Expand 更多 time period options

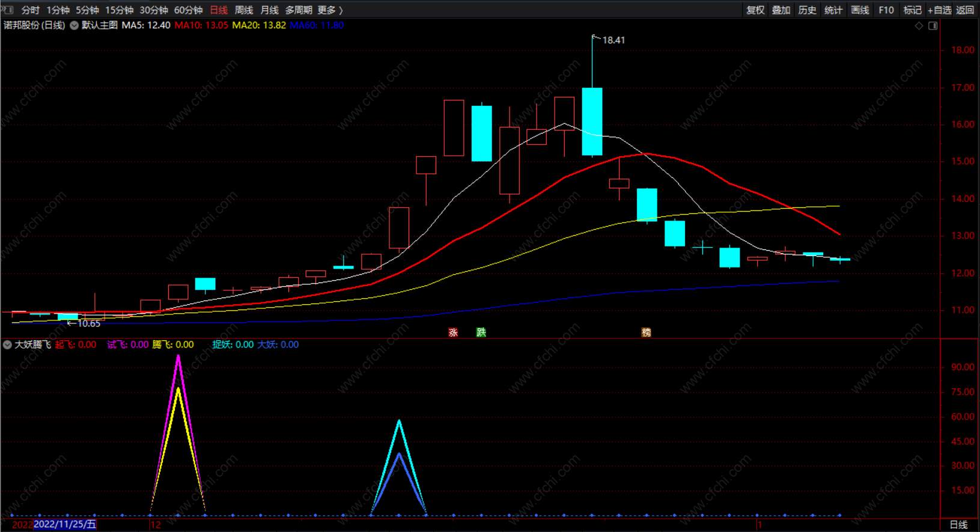[330, 10]
